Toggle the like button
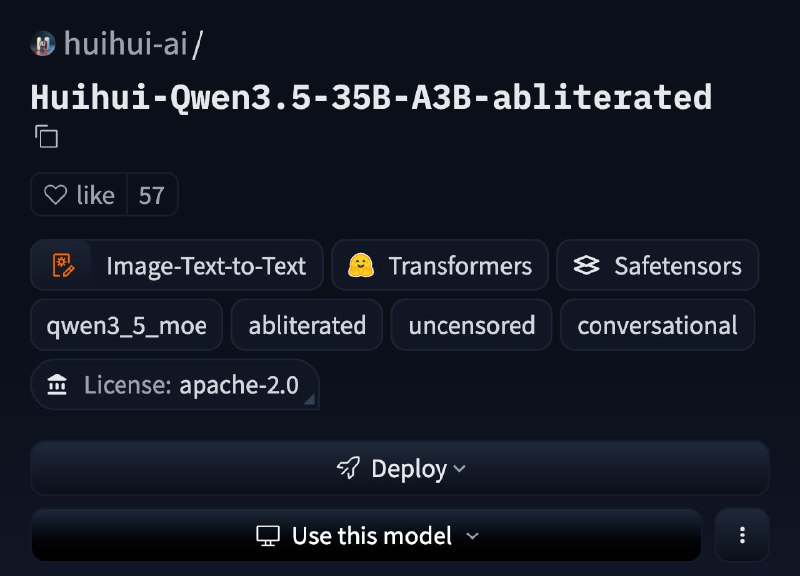The height and width of the screenshot is (576, 800). pyautogui.click(x=79, y=195)
